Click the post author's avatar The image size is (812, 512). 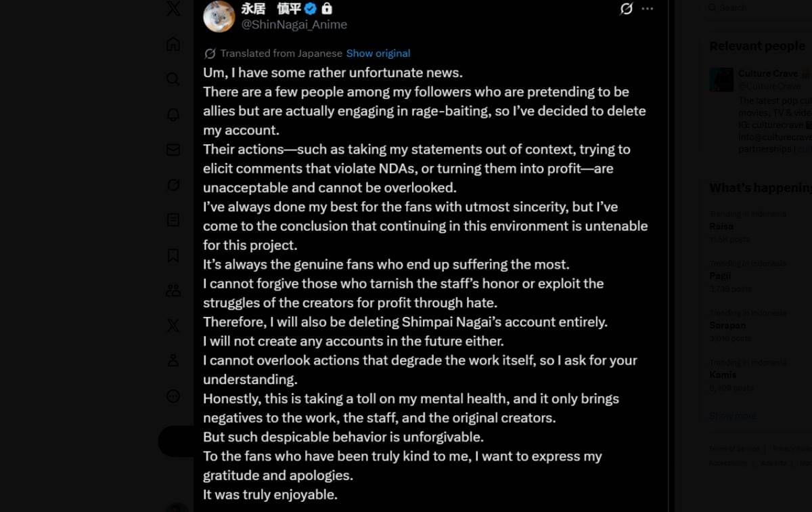tap(219, 15)
